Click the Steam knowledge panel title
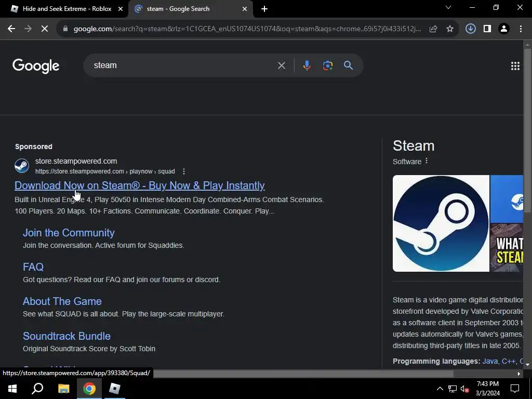 coord(414,146)
